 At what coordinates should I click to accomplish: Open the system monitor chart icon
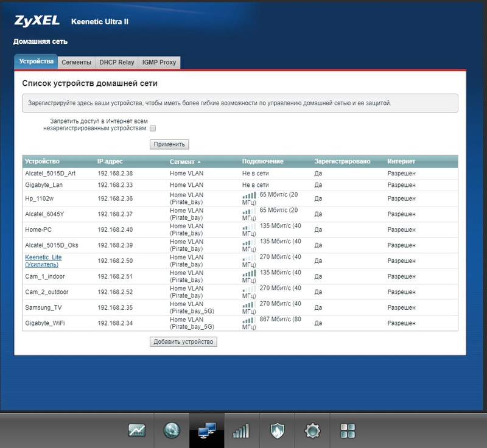point(136,430)
